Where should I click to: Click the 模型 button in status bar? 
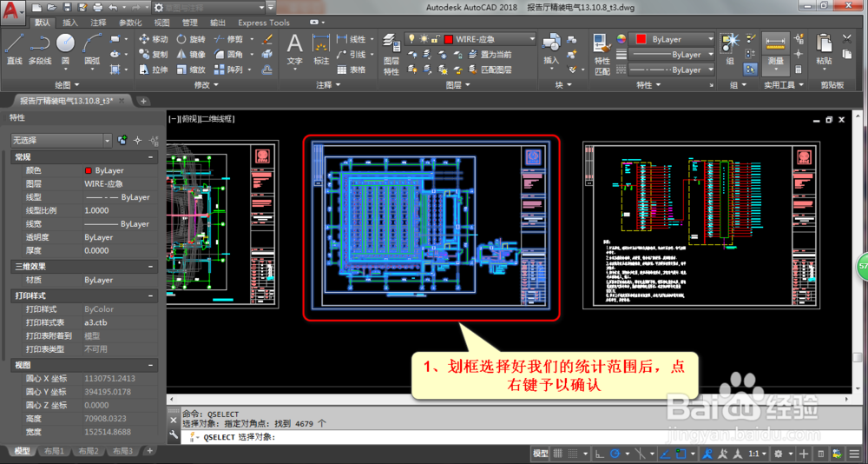point(540,453)
